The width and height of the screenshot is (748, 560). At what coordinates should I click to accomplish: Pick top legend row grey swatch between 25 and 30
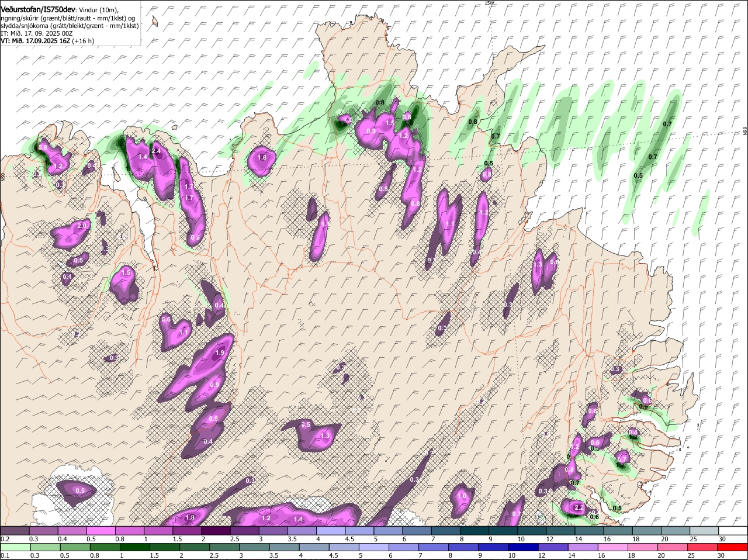point(704,531)
